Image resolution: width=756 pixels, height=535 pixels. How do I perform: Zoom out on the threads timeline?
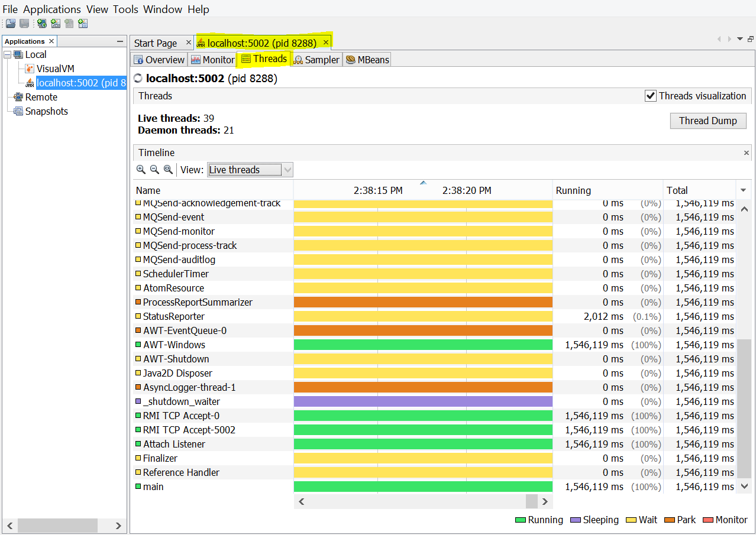(154, 170)
